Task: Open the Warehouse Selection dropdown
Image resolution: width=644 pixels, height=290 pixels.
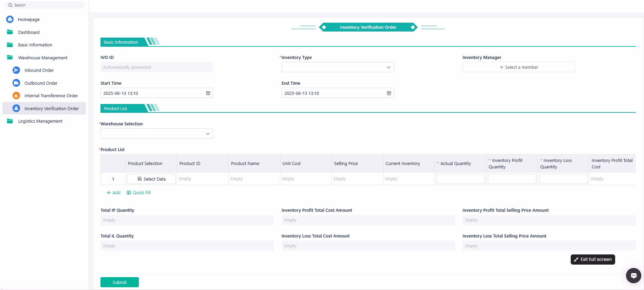Action: point(156,134)
